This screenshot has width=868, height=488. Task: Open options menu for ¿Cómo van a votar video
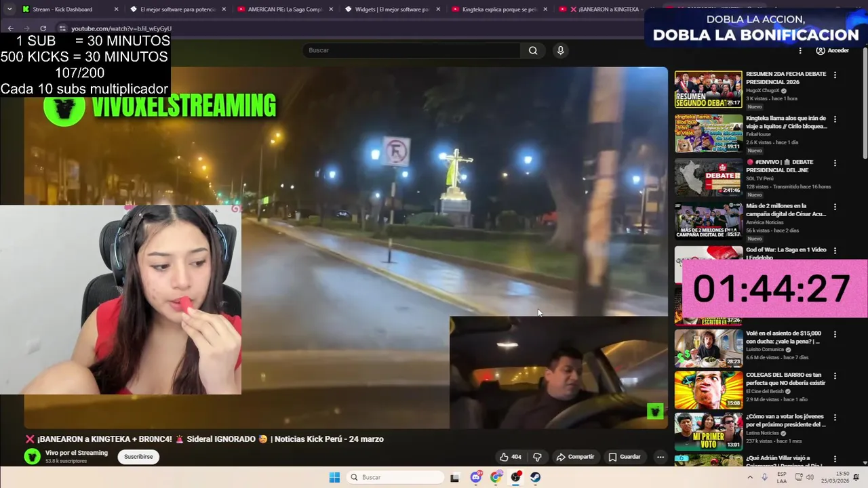click(835, 417)
